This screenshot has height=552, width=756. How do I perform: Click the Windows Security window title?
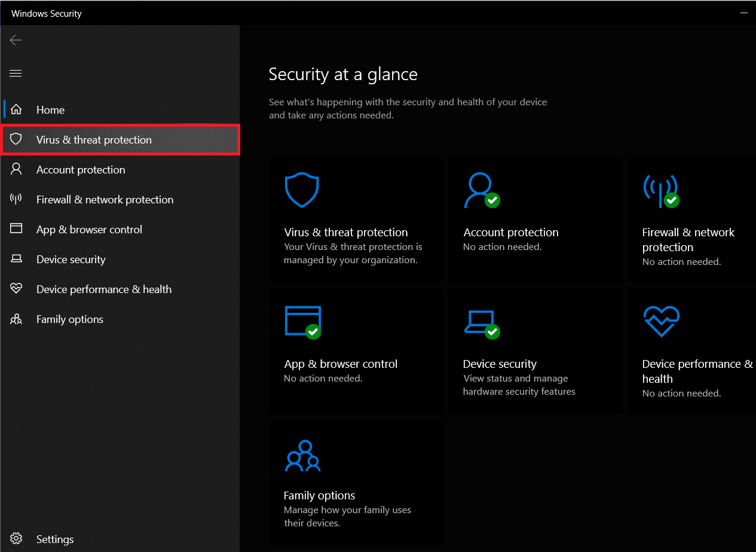coord(47,13)
